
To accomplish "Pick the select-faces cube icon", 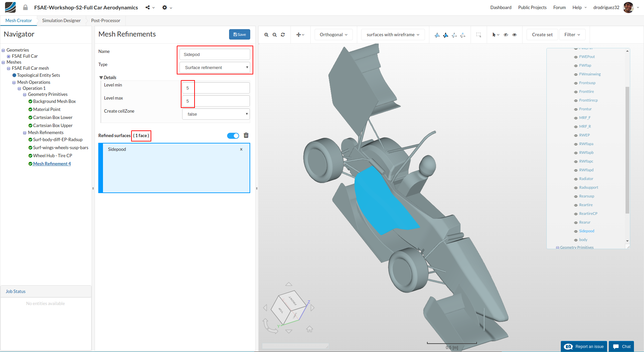I will pyautogui.click(x=445, y=35).
